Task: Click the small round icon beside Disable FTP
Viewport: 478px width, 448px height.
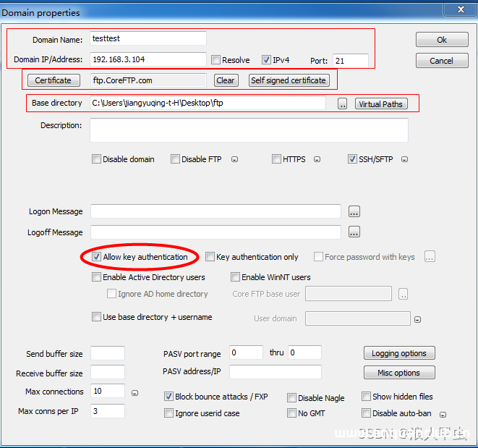Action: click(x=234, y=160)
